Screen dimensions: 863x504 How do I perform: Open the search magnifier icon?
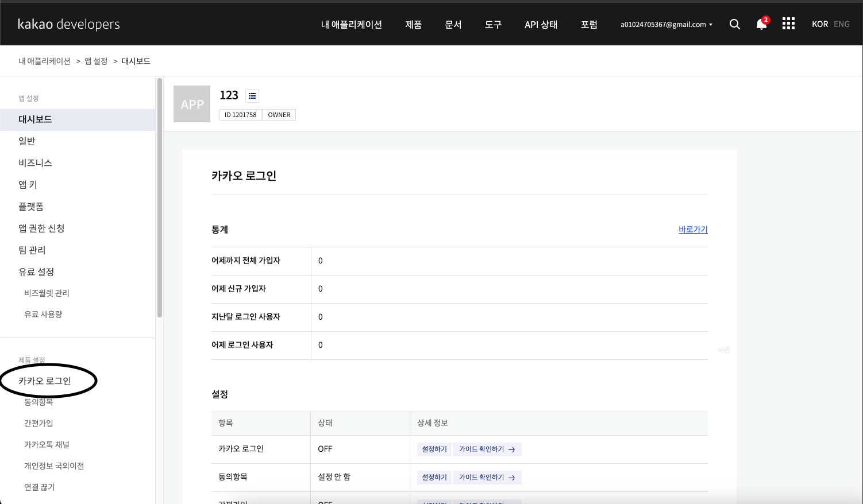pos(734,24)
